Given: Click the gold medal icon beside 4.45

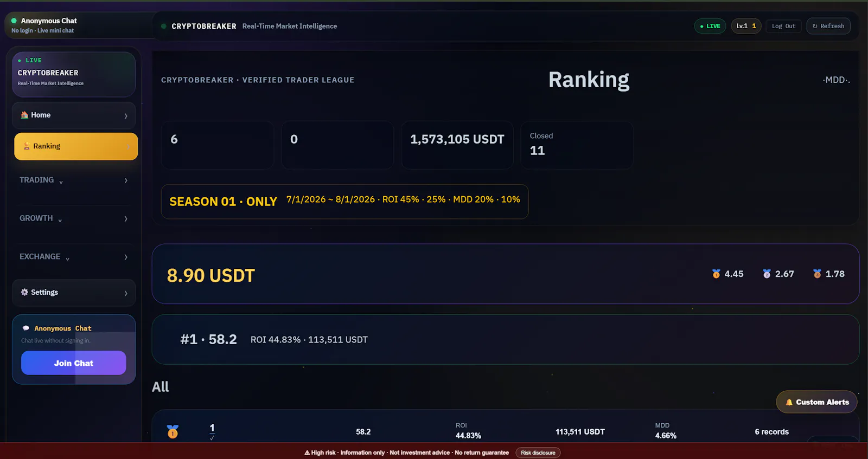Looking at the screenshot, I should tap(716, 274).
